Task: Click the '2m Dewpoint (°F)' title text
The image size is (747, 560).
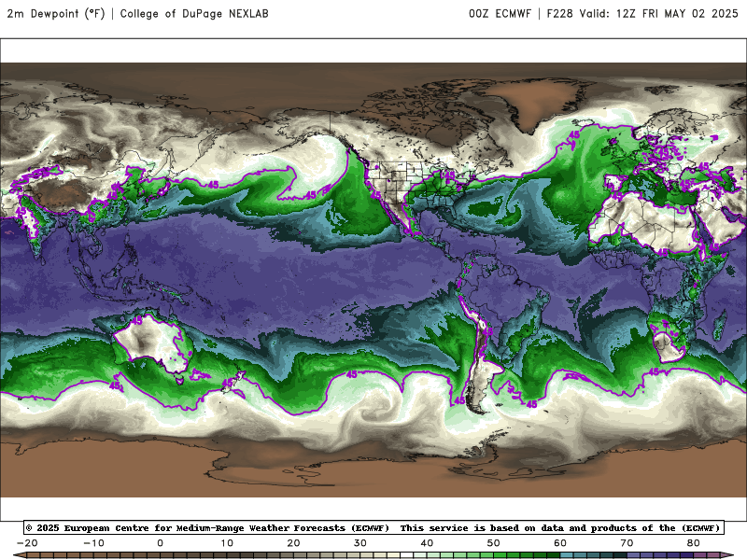Action: (56, 14)
